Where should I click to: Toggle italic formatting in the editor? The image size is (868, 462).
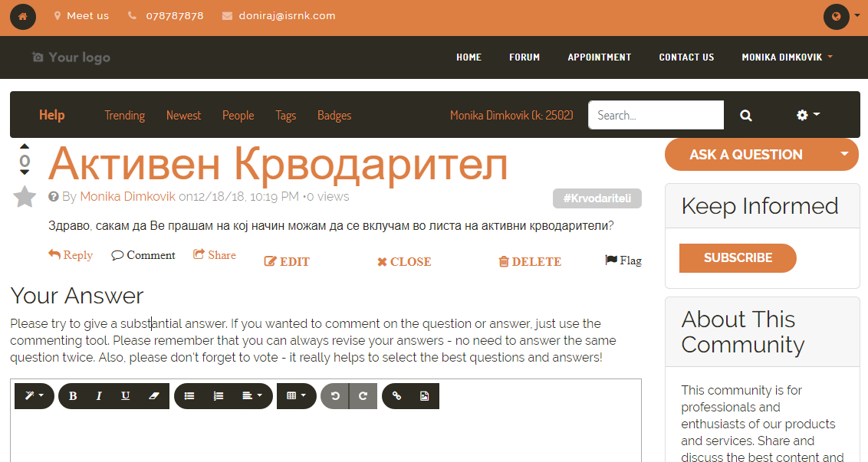click(x=99, y=396)
